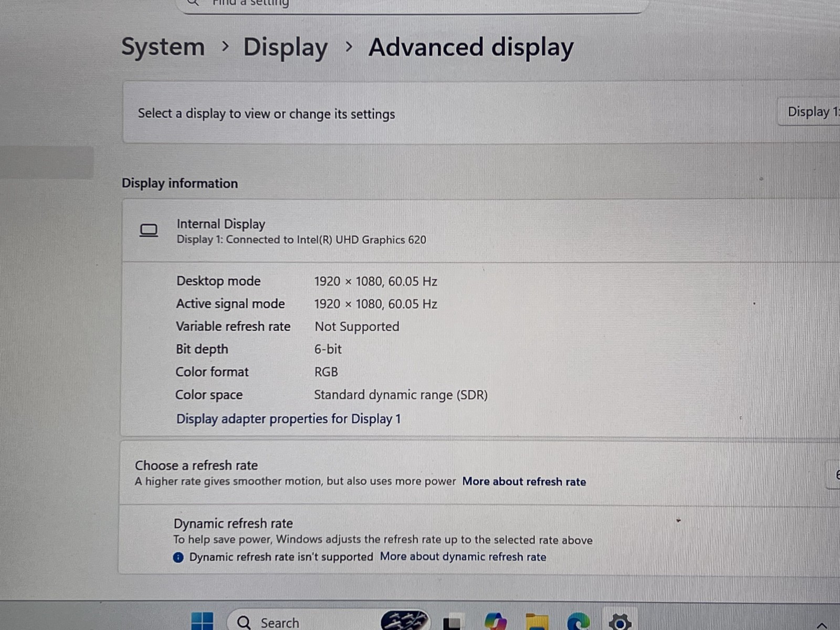Image resolution: width=840 pixels, height=630 pixels.
Task: Open the refresh rate dropdown
Action: pyautogui.click(x=834, y=475)
